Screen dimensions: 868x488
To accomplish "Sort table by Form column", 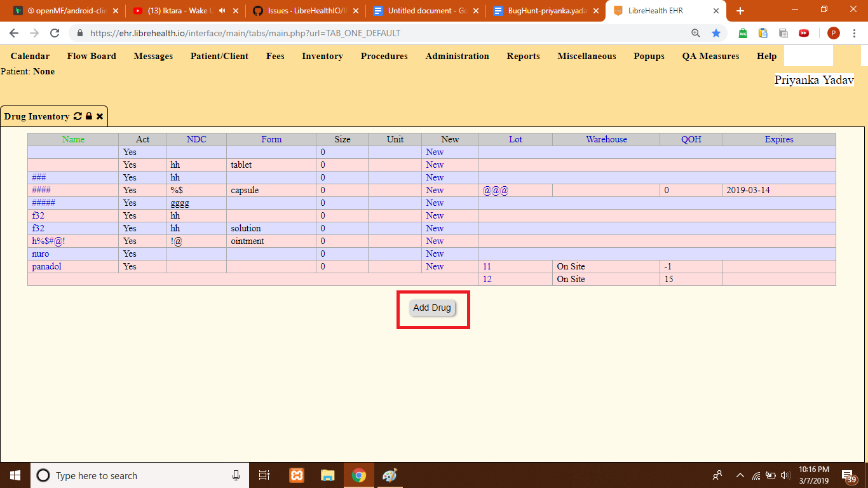I will tap(271, 139).
